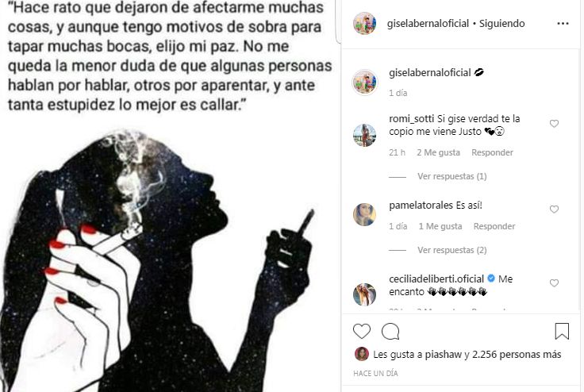Screen dimensions: 584x392
Task: Open pamelatorales' profile avatar
Action: click(365, 214)
